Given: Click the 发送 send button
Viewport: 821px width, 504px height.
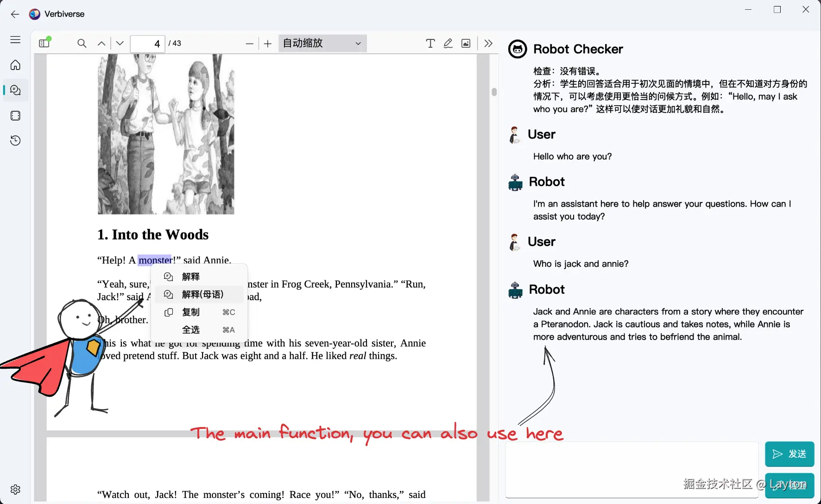Looking at the screenshot, I should 789,454.
